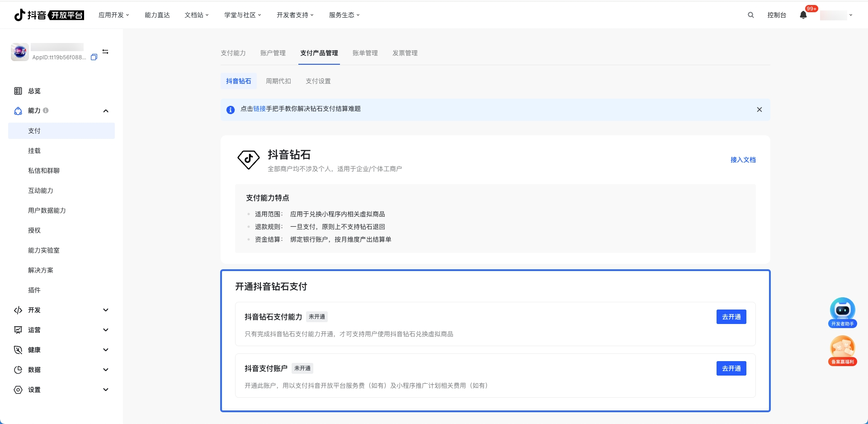Viewport: 868px width, 424px height.
Task: Select 解决方案 in sidebar
Action: coord(41,270)
